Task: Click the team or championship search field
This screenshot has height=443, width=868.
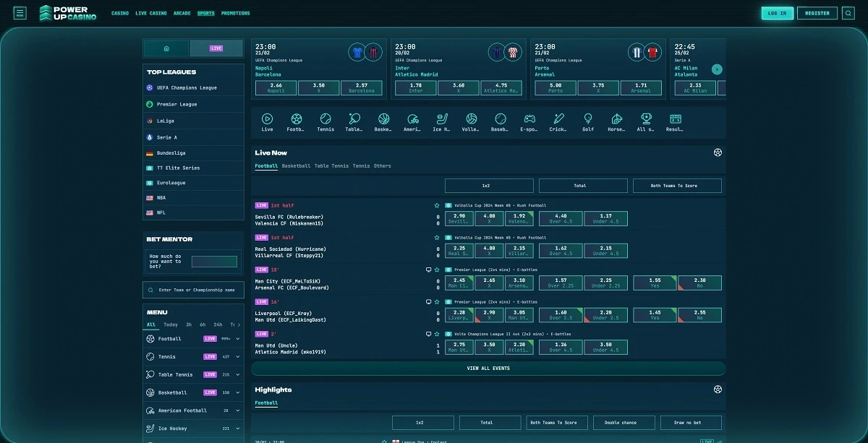Action: tap(193, 290)
